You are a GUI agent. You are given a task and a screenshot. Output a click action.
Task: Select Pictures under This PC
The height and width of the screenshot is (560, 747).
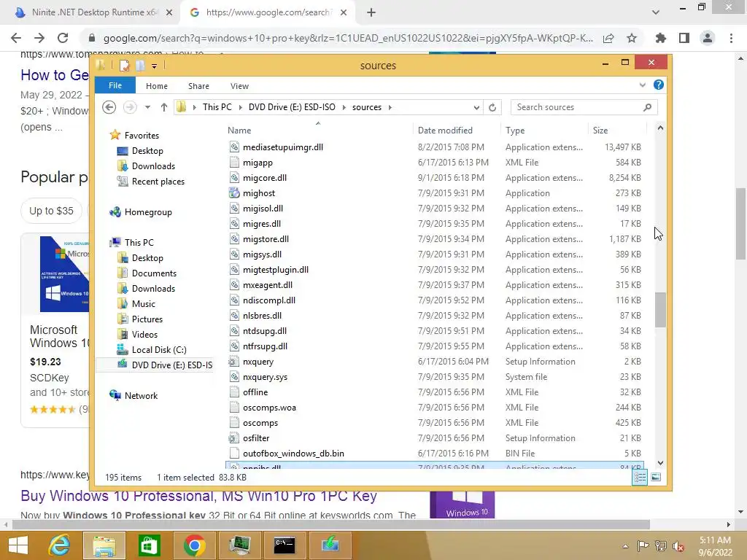tap(147, 319)
